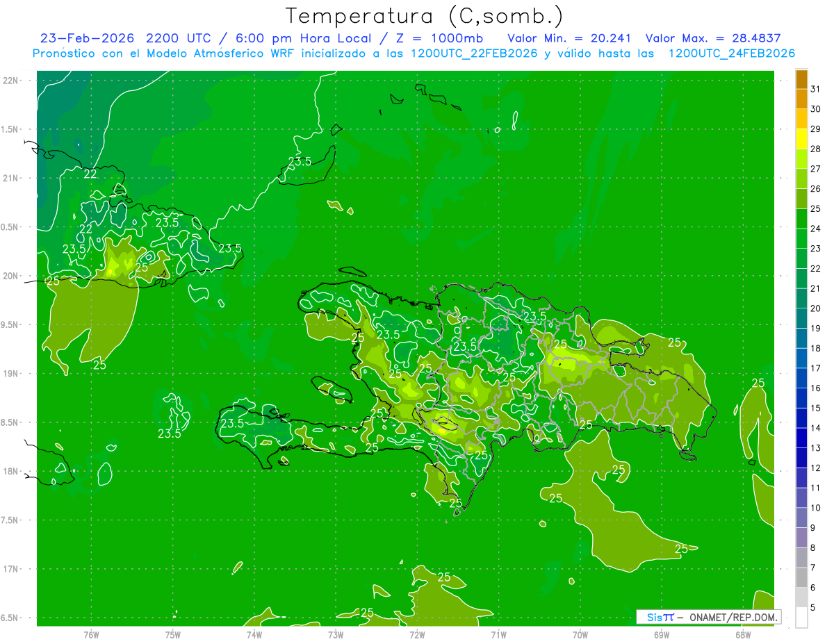
Task: Click the "17N" latitude axis label
Action: (x=10, y=569)
